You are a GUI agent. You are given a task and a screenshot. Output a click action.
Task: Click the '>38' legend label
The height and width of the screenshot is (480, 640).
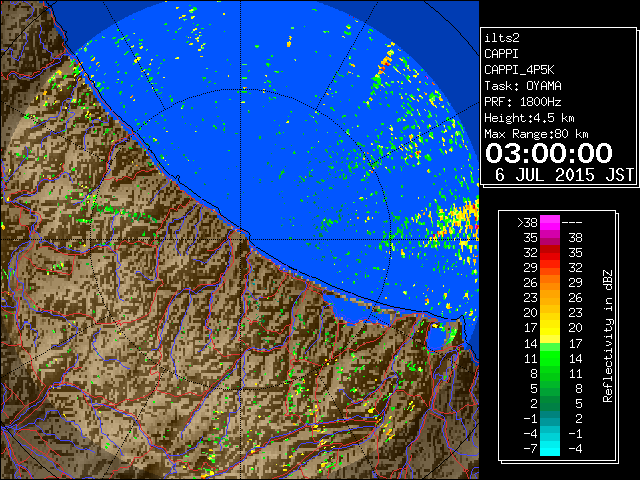[x=527, y=223]
